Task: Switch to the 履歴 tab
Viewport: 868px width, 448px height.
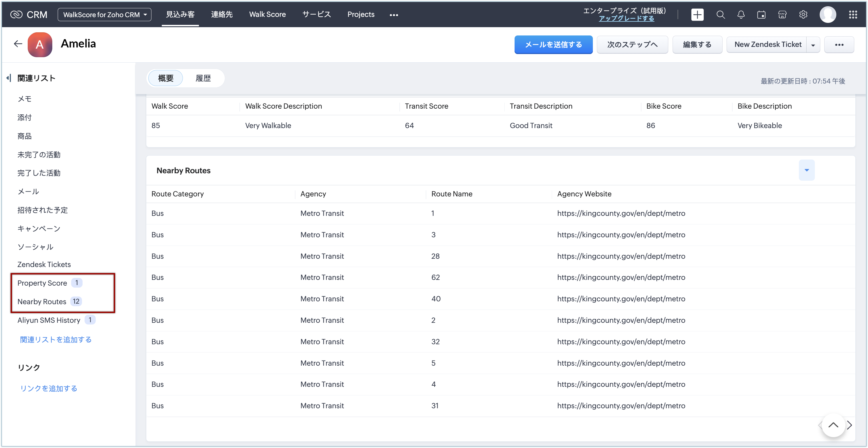Action: click(203, 79)
